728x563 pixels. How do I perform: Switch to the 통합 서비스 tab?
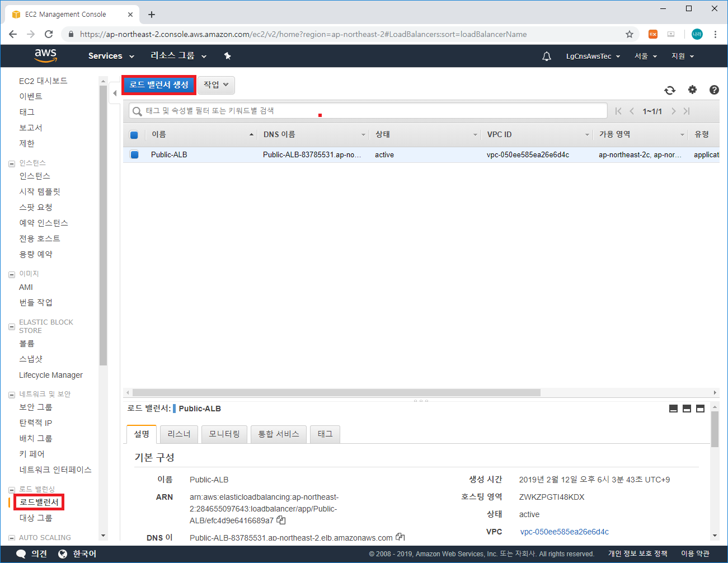[x=279, y=434]
